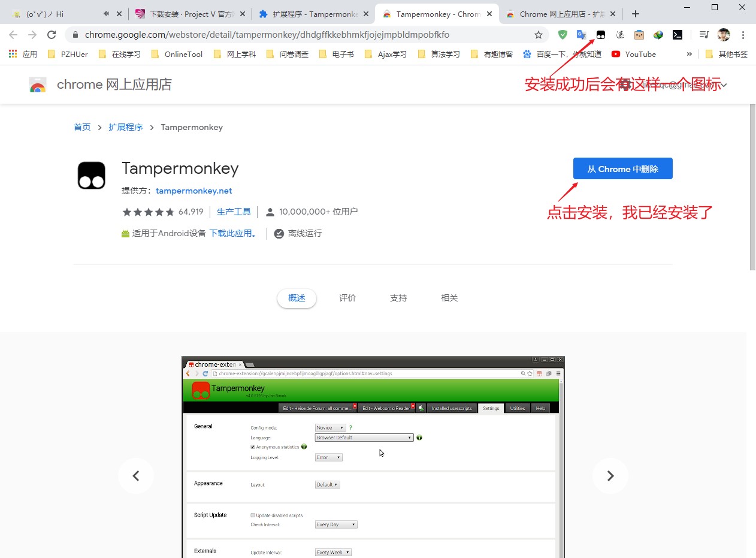
Task: Click the Tampermonkey settings screenshot preview
Action: click(373, 457)
